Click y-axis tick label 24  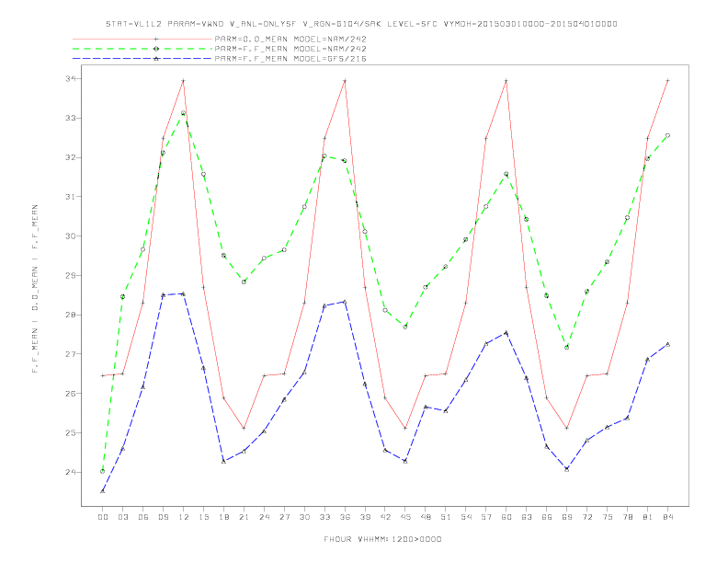tap(71, 472)
